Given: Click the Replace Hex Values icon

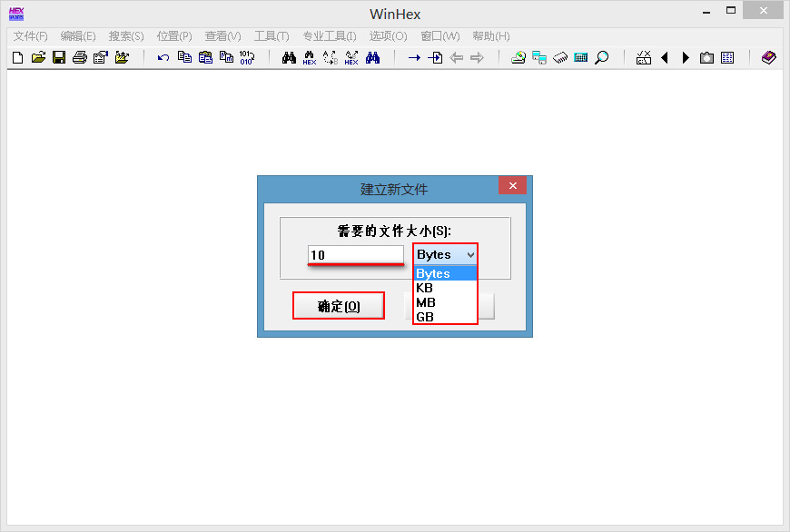Looking at the screenshot, I should tap(351, 58).
